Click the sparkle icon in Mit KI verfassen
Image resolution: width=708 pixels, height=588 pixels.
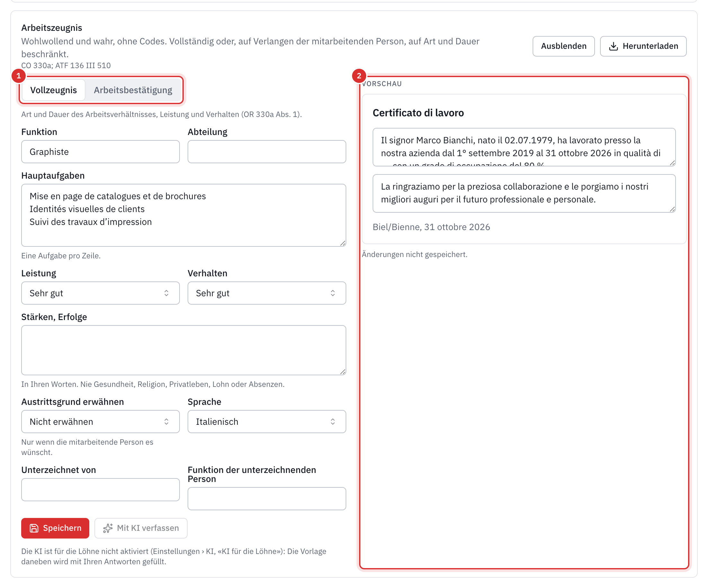(108, 528)
